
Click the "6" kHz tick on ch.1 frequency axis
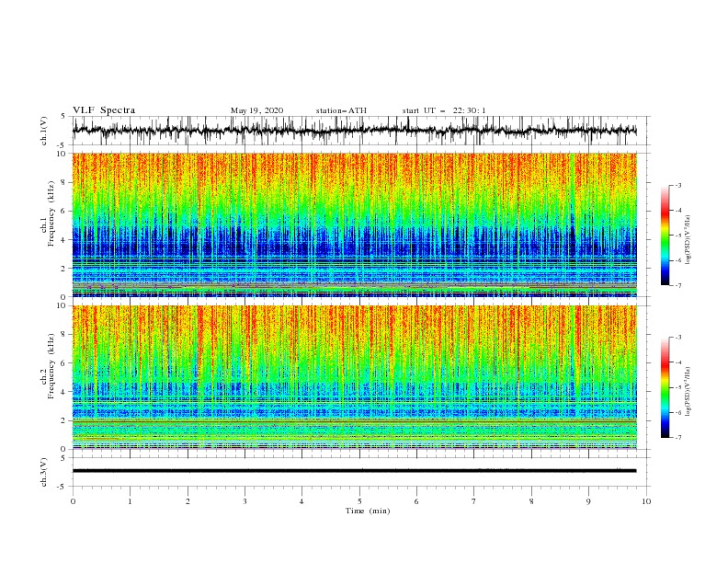64,211
